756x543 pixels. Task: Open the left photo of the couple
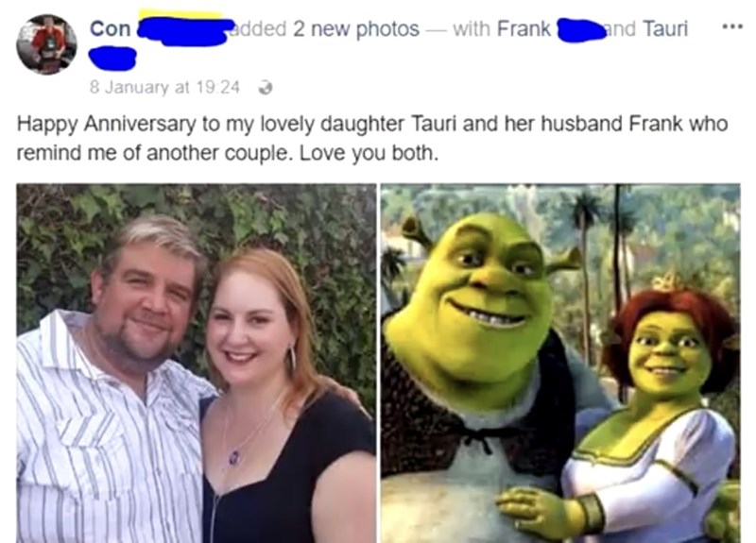pos(197,364)
